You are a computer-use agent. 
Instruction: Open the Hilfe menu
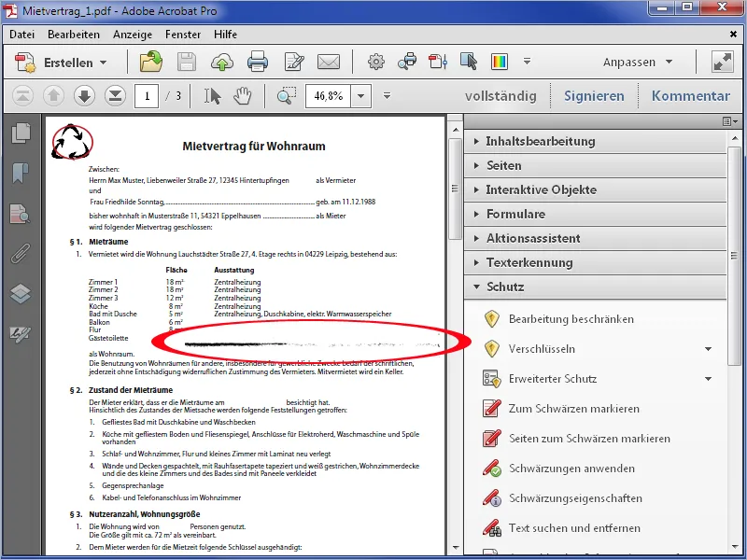coord(225,35)
